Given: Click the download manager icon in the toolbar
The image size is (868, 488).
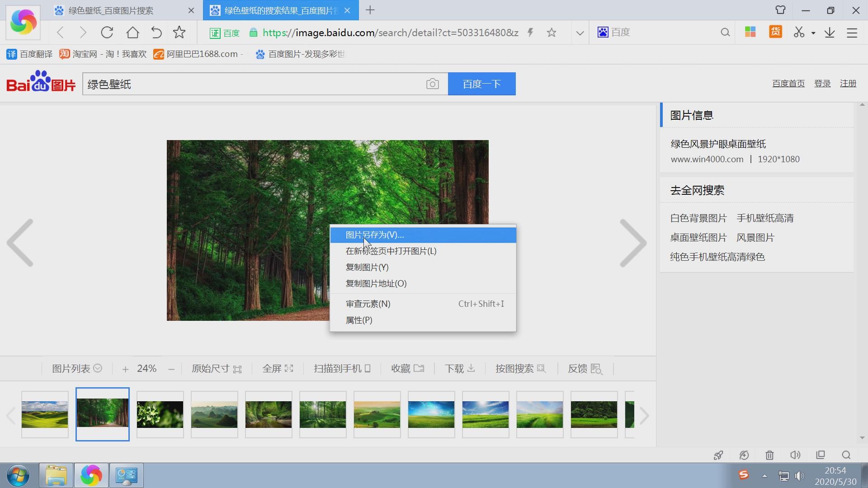Looking at the screenshot, I should point(830,32).
